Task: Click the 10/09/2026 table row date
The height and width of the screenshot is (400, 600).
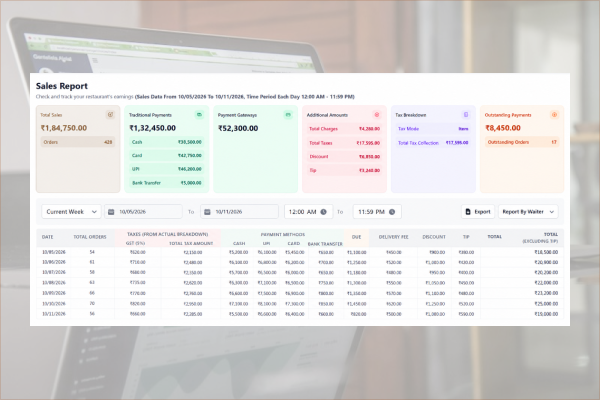Action: (x=54, y=293)
